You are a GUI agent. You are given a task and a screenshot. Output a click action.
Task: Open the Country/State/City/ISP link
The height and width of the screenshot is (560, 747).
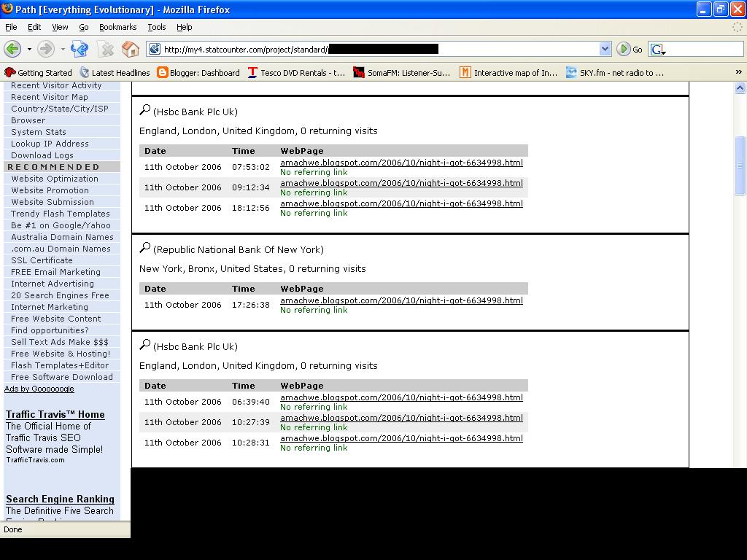coord(60,109)
